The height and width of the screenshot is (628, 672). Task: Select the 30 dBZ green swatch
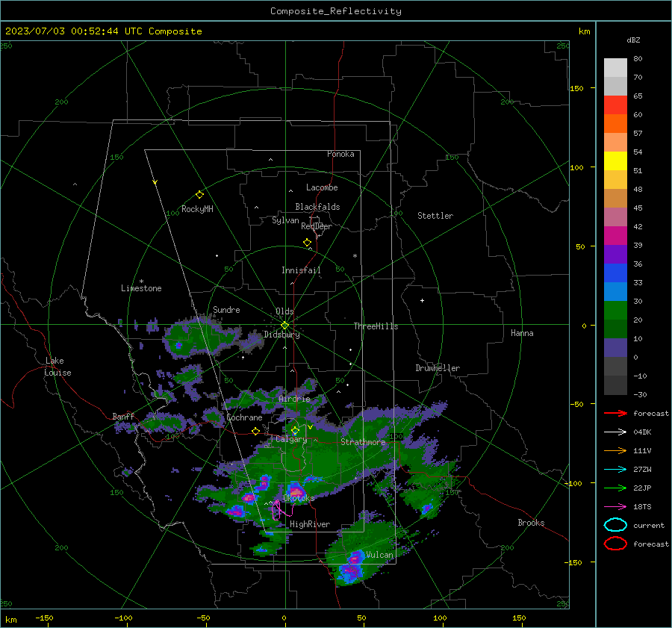click(615, 311)
